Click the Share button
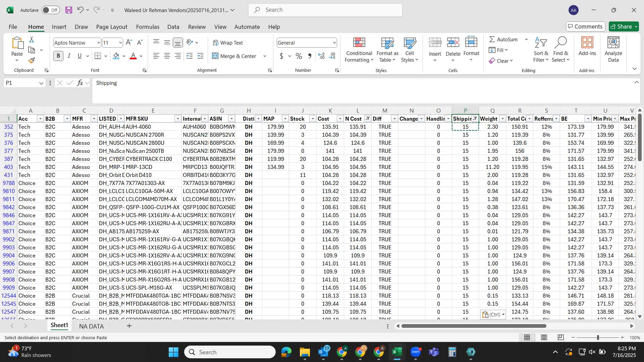Viewport: 644px width, 362px height. pyautogui.click(x=624, y=26)
